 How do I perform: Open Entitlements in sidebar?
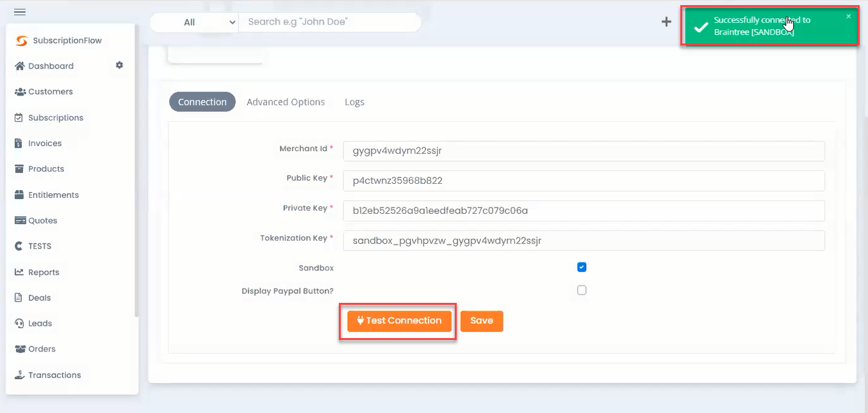(x=53, y=195)
